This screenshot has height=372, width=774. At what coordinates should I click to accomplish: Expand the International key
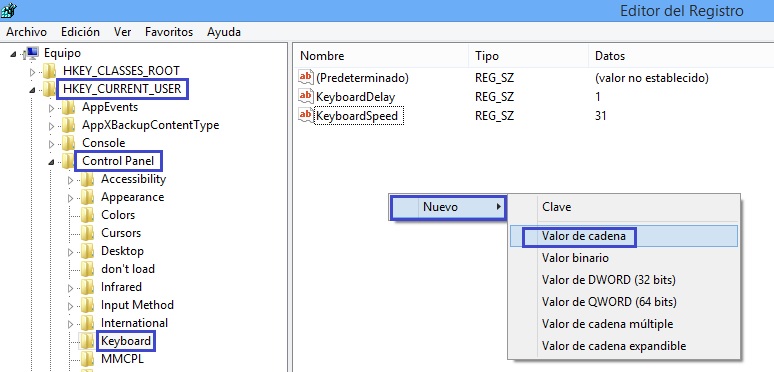pos(71,324)
